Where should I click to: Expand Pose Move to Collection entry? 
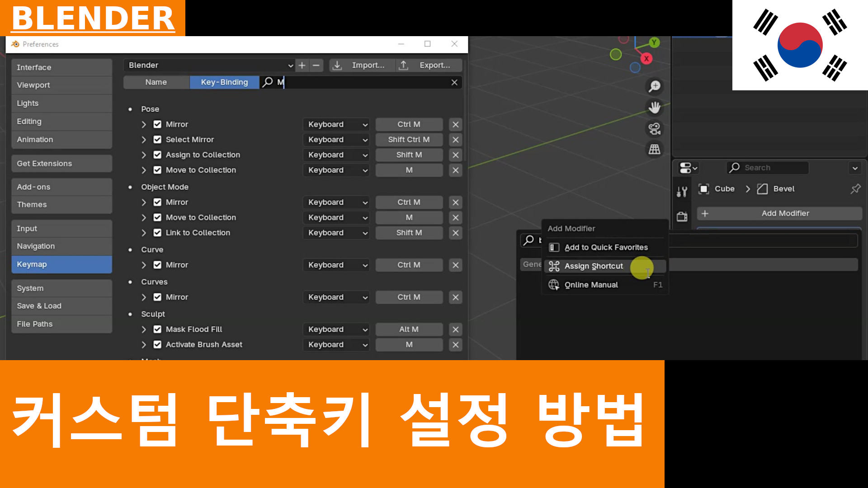click(144, 170)
